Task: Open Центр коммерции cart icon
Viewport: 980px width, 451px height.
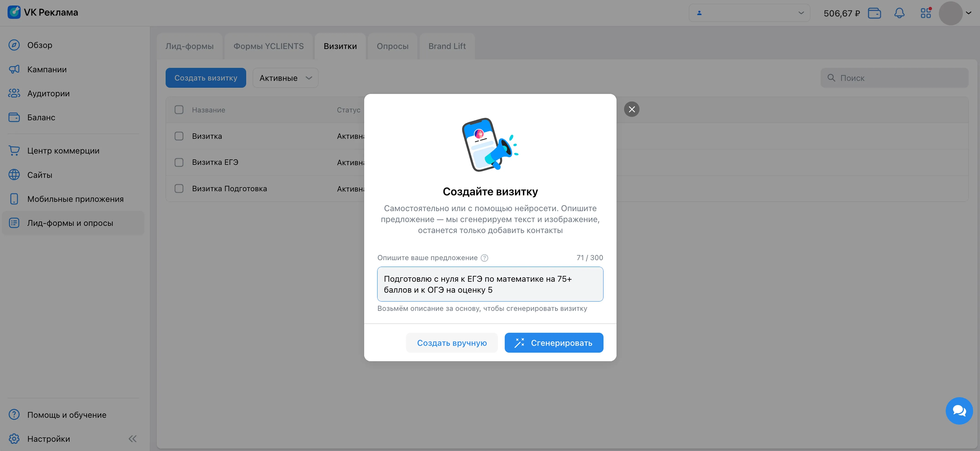Action: pos(14,151)
